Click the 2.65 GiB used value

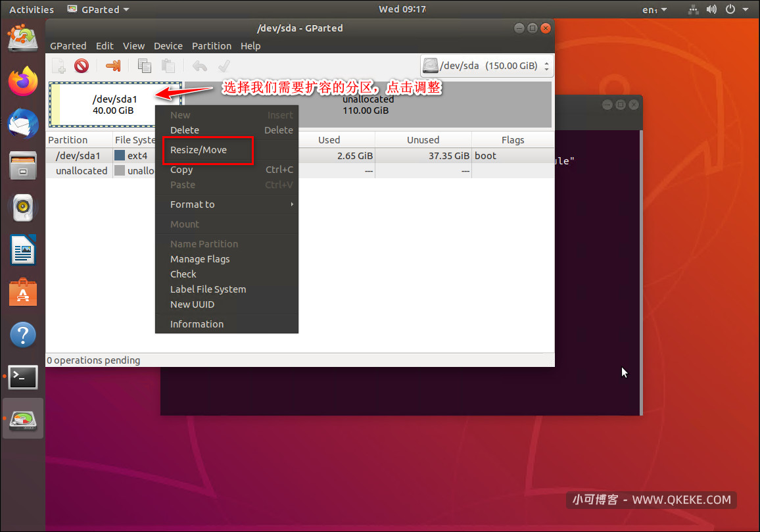[355, 156]
